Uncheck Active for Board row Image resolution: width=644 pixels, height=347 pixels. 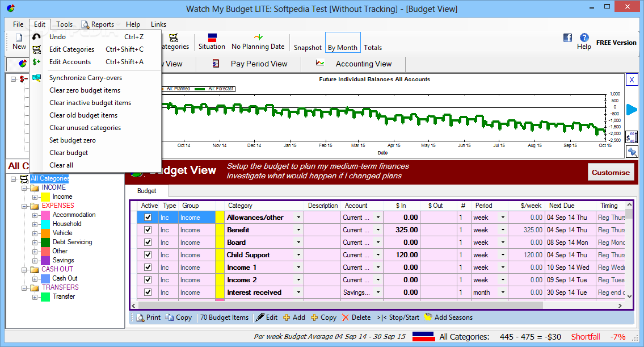point(148,242)
